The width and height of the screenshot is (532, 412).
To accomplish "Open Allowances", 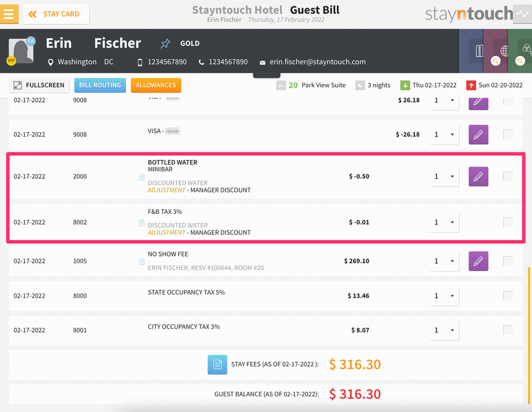I will [x=156, y=85].
